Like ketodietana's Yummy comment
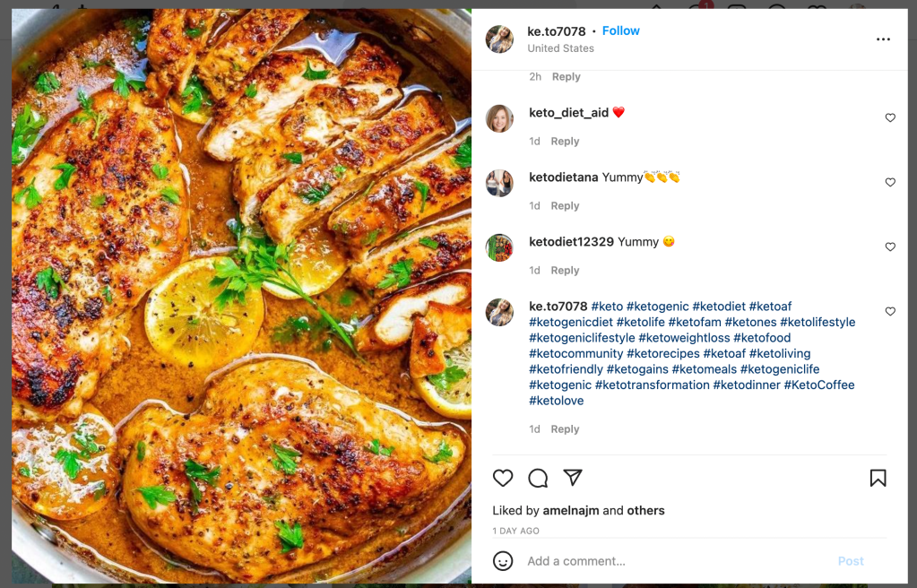Screen dimensions: 917x588 890,182
